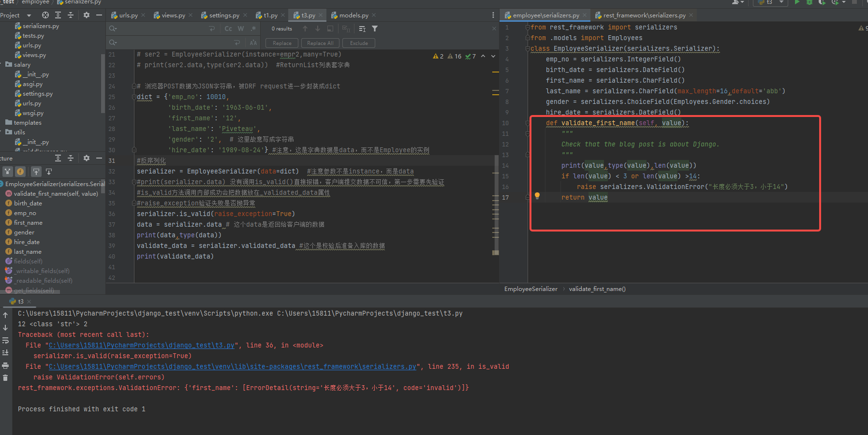Open search results in Find window icon
The width and height of the screenshot is (868, 435).
click(330, 29)
